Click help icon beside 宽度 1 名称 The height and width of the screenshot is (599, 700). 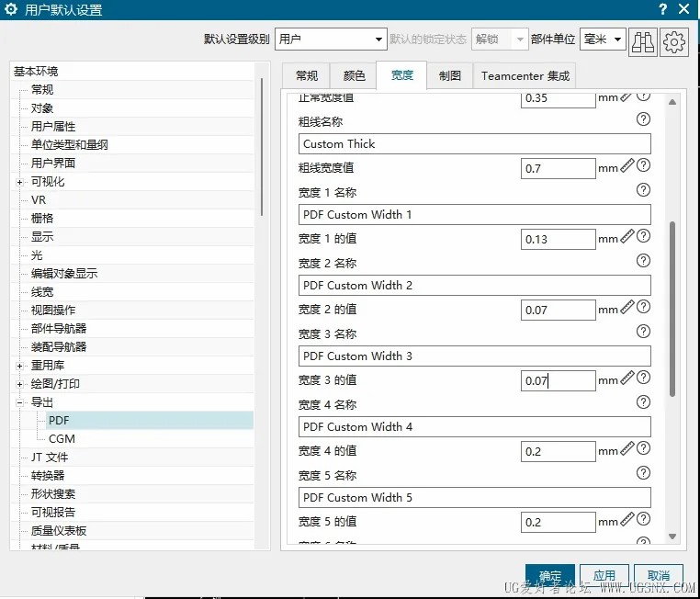coord(643,190)
